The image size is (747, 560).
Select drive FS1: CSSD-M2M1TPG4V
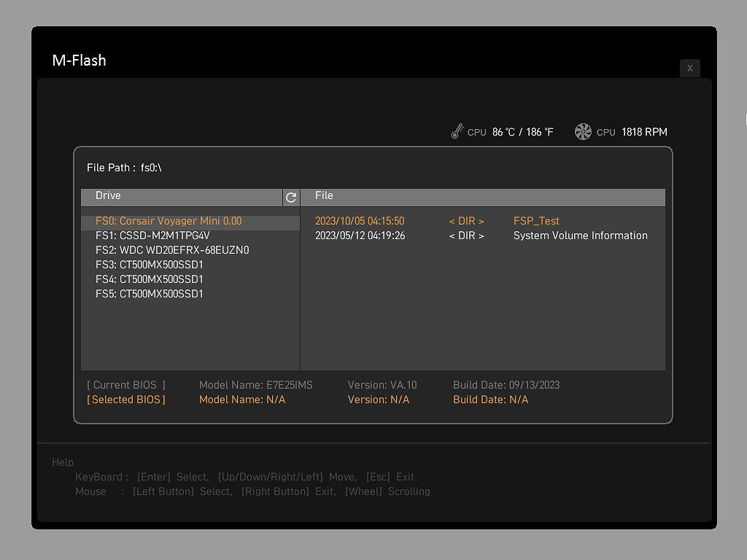(x=152, y=236)
